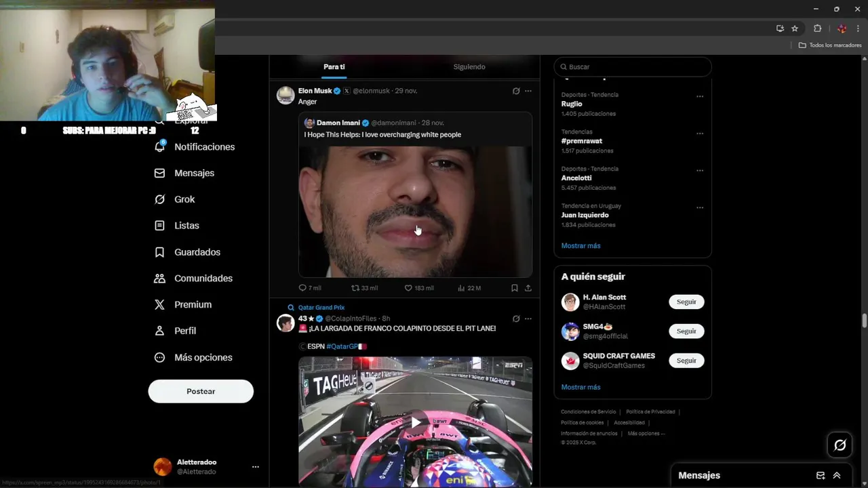
Task: Open Todos los marcadores bookmarks folder
Action: (830, 45)
